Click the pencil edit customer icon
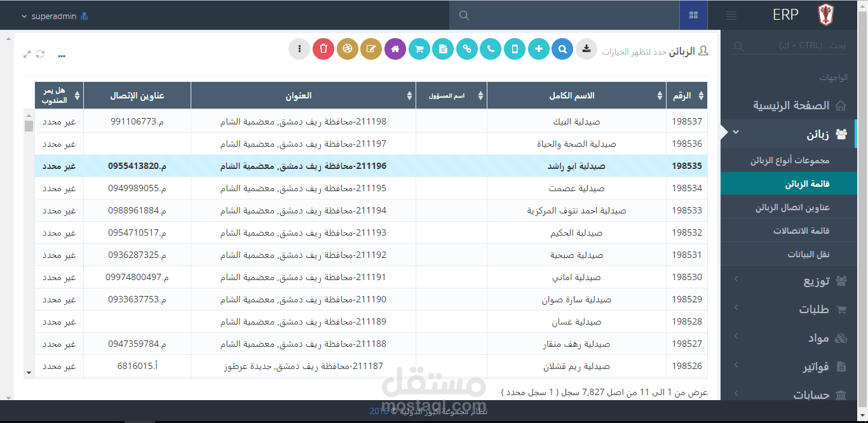This screenshot has width=868, height=423. 371,49
